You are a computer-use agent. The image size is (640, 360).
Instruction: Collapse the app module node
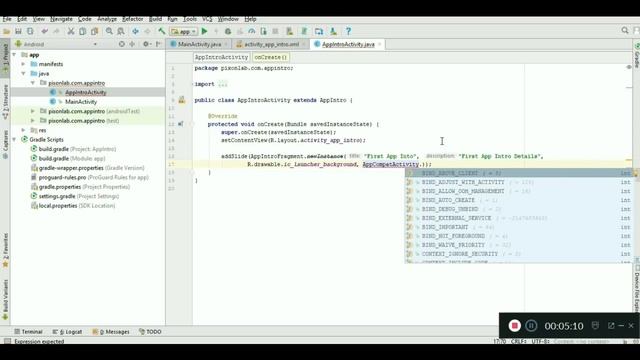click(x=14, y=54)
